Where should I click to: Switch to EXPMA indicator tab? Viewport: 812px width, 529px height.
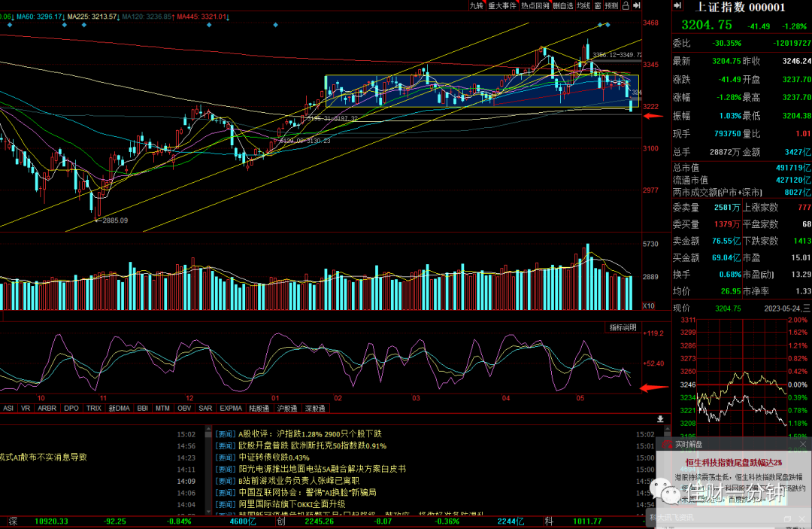click(231, 409)
